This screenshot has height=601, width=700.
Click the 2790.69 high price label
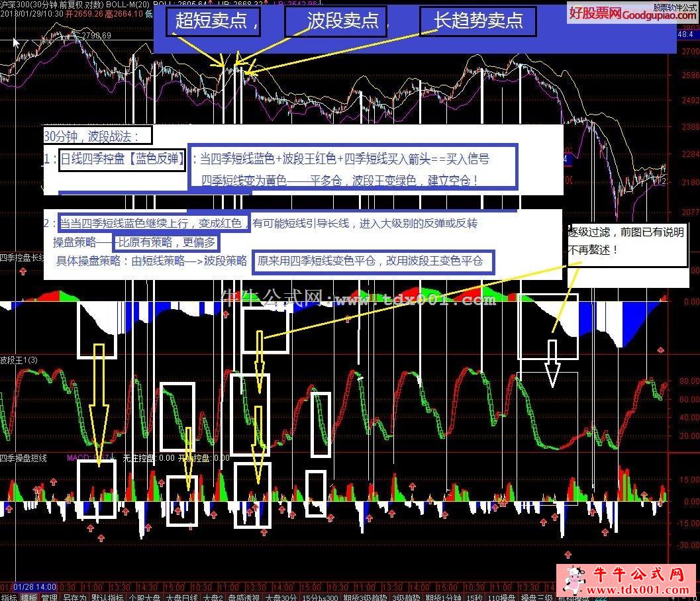[x=95, y=35]
